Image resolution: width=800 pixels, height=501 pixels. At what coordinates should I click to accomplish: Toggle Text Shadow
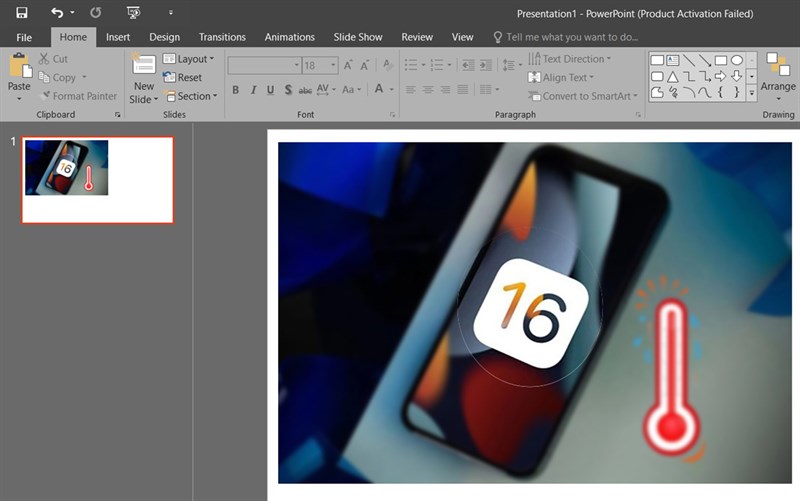[x=288, y=90]
